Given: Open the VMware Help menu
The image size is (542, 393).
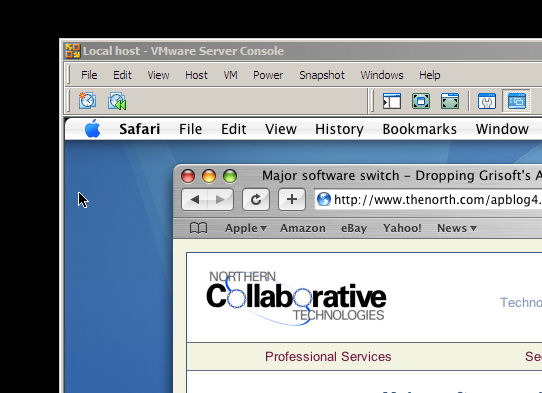Looking at the screenshot, I should (430, 75).
